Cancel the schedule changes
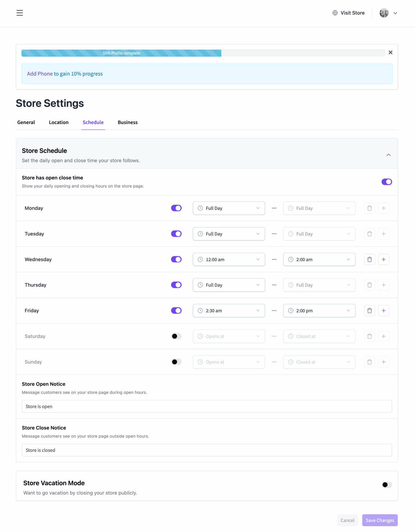This screenshot has height=532, width=415. (x=348, y=520)
